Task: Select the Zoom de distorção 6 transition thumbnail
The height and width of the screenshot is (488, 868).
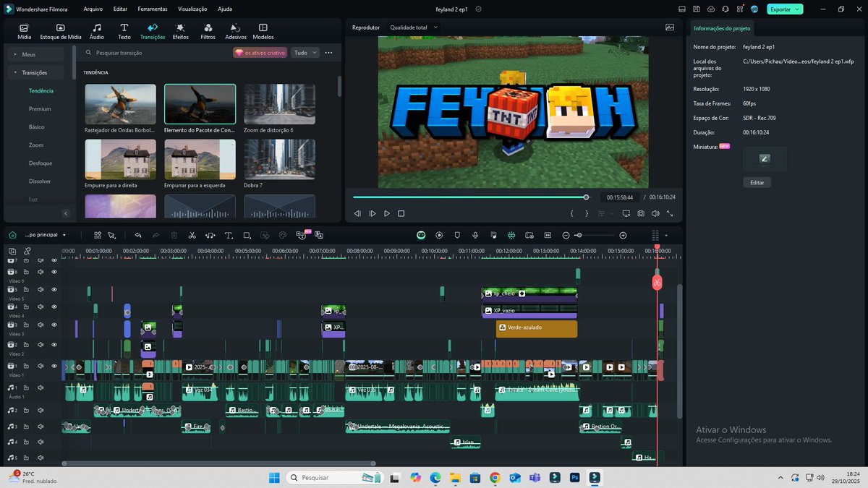Action: (x=279, y=104)
